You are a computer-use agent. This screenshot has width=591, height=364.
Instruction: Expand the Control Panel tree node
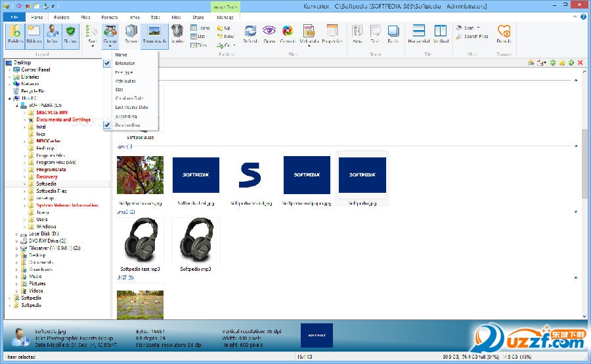9,70
